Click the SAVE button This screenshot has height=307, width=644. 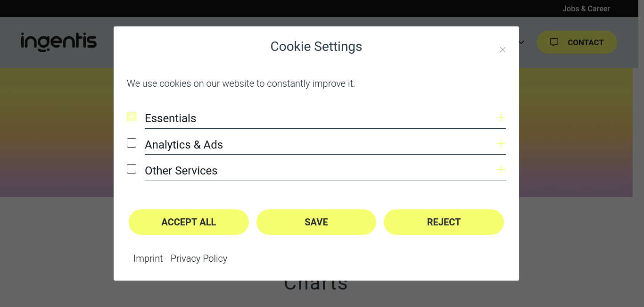[x=316, y=222]
